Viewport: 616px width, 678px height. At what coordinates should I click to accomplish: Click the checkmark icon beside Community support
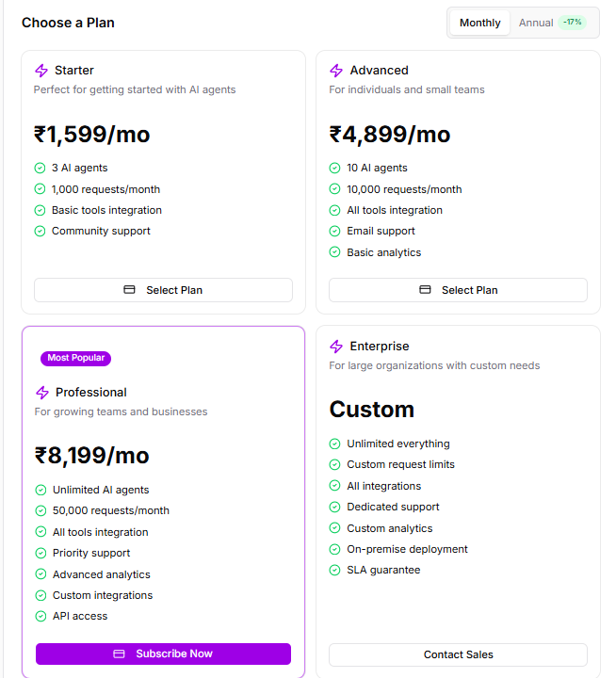pos(40,232)
